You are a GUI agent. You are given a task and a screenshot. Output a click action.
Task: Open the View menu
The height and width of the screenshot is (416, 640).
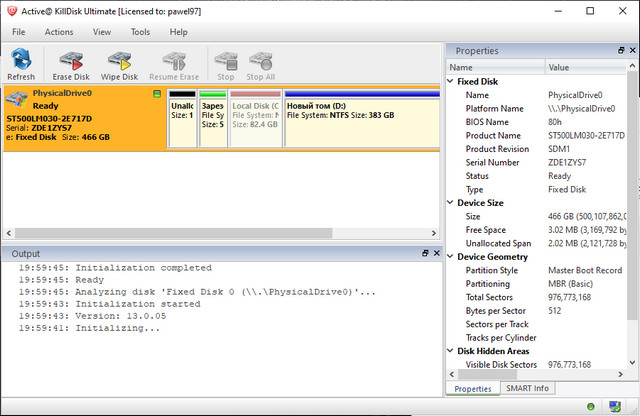102,32
